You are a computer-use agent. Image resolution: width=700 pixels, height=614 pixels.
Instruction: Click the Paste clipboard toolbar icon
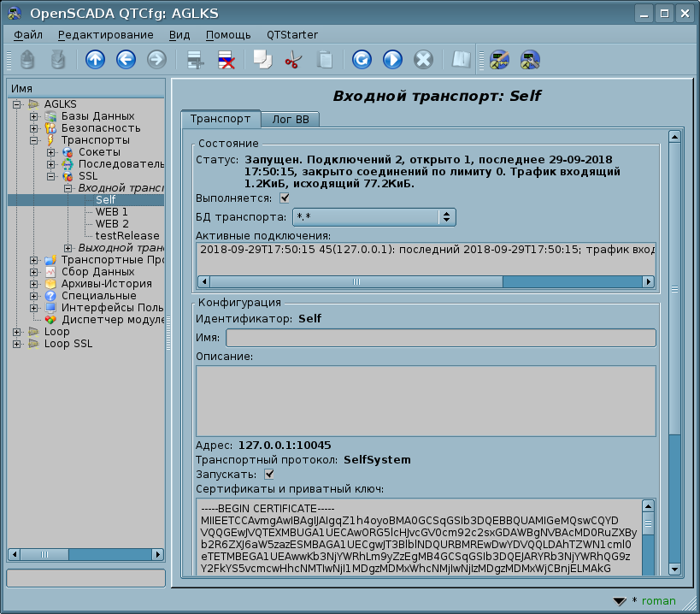[x=325, y=59]
